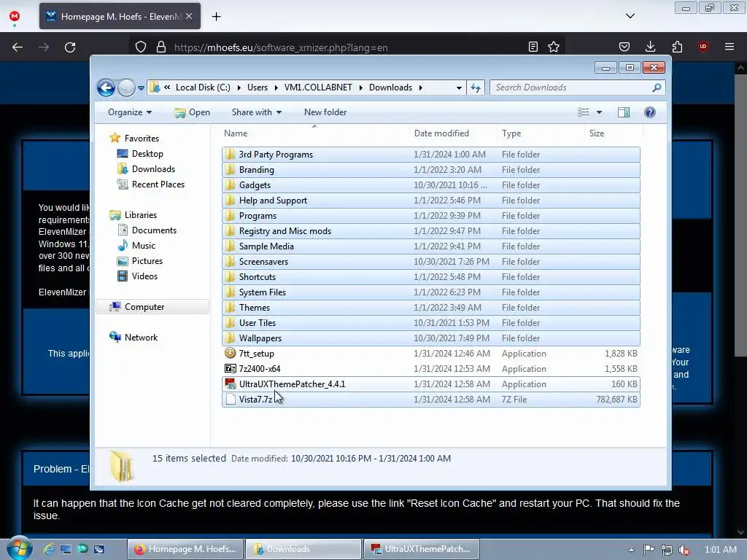Click the Explorer Back navigation button

106,87
